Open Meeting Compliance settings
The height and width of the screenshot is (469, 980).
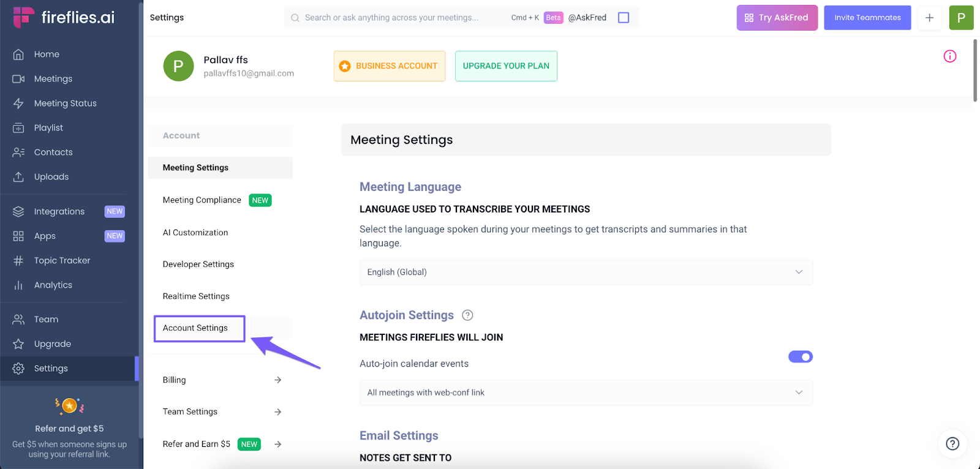202,200
